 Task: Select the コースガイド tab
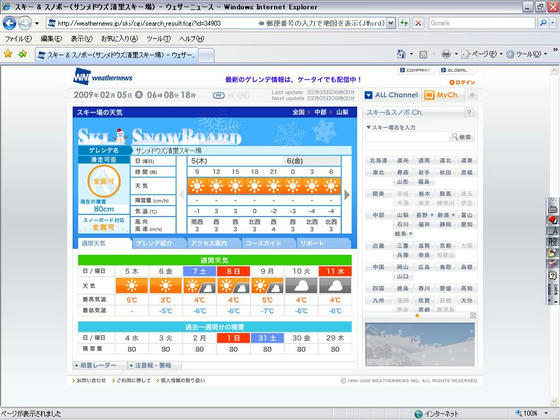click(268, 244)
